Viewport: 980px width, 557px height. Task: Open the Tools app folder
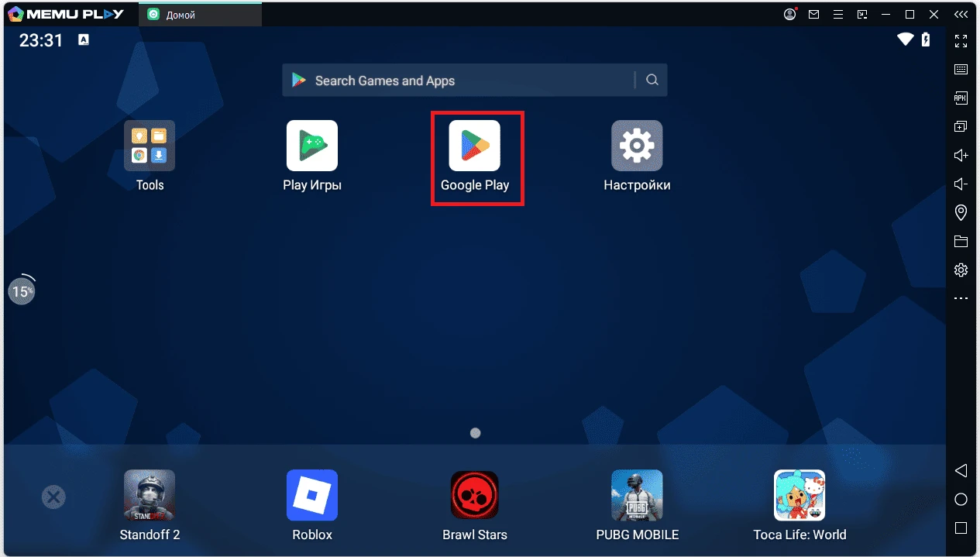click(150, 146)
